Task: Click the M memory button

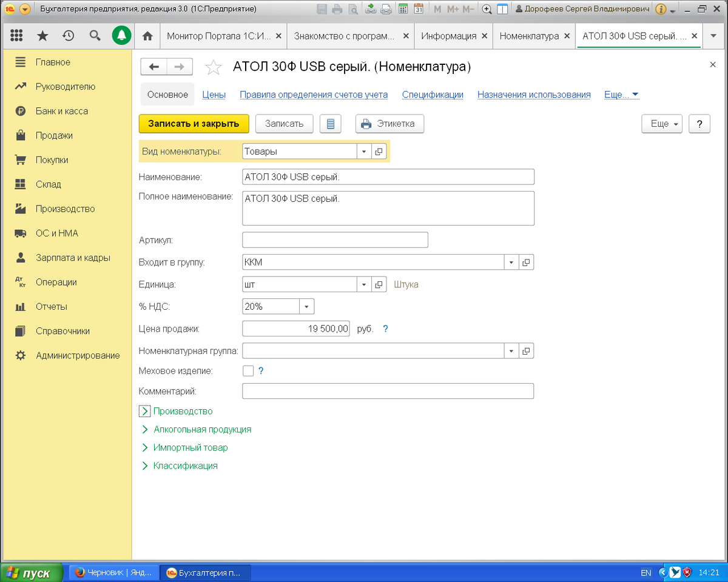Action: pos(437,10)
